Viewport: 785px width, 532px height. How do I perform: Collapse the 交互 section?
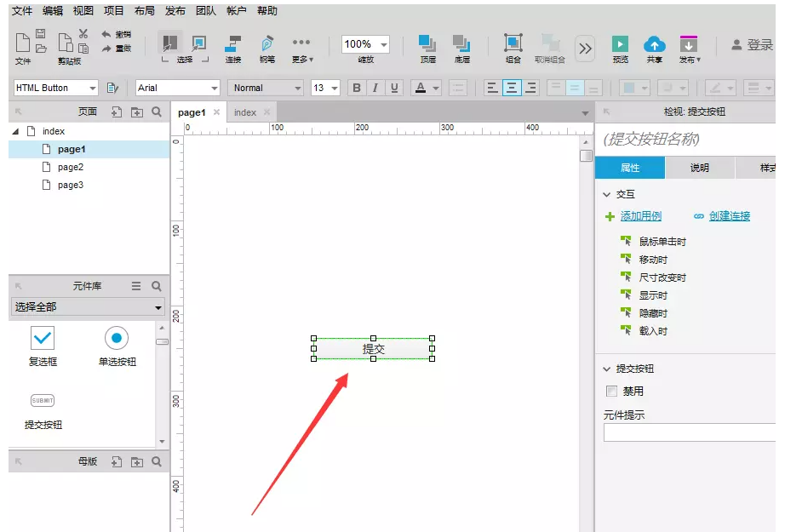(607, 194)
